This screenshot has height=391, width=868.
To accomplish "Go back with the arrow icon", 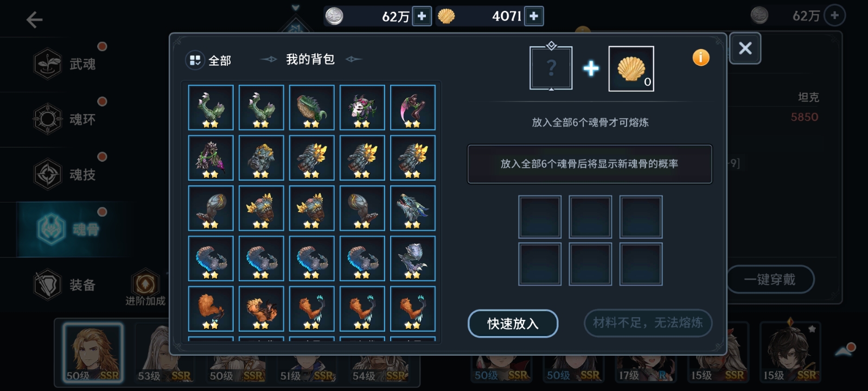I will [34, 21].
